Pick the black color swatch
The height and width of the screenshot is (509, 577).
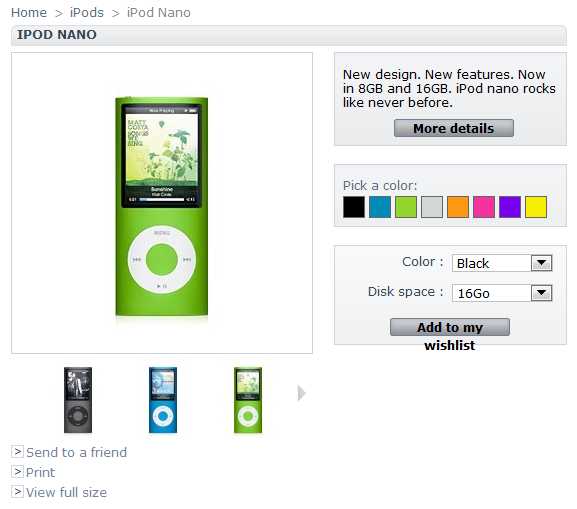(x=354, y=207)
